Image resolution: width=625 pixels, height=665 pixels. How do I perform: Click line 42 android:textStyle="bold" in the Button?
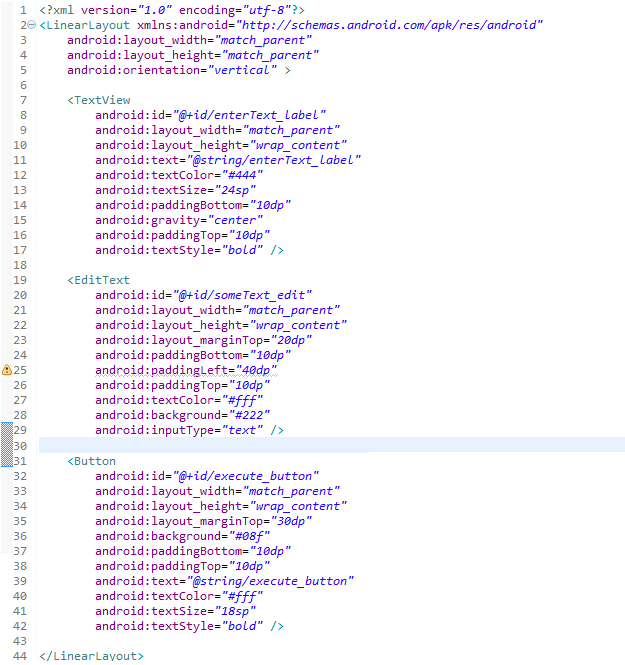[189, 626]
